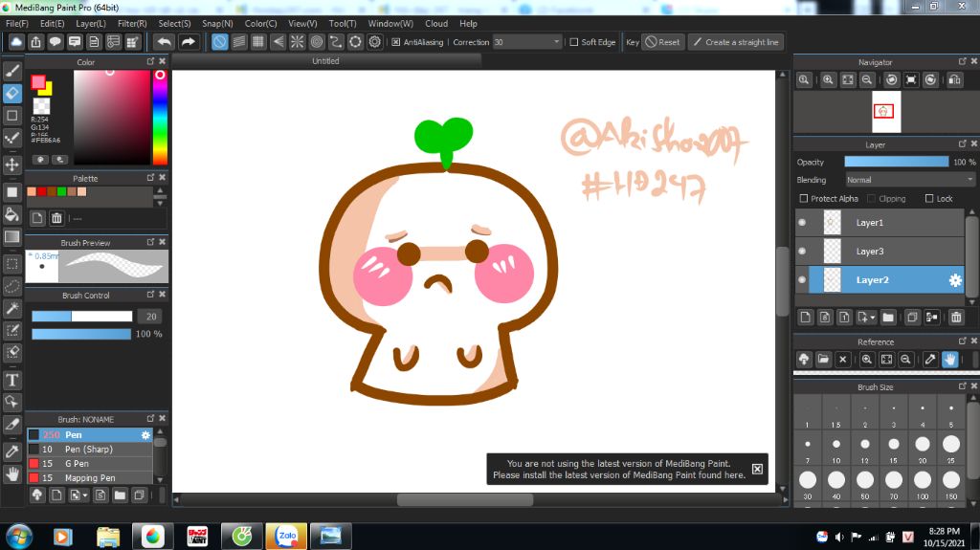This screenshot has width=980, height=550.
Task: Enable radial snap guide
Action: click(x=298, y=42)
